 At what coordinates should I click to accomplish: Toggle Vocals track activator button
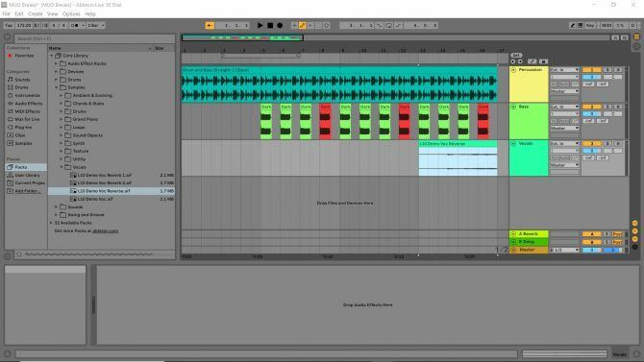coord(513,144)
